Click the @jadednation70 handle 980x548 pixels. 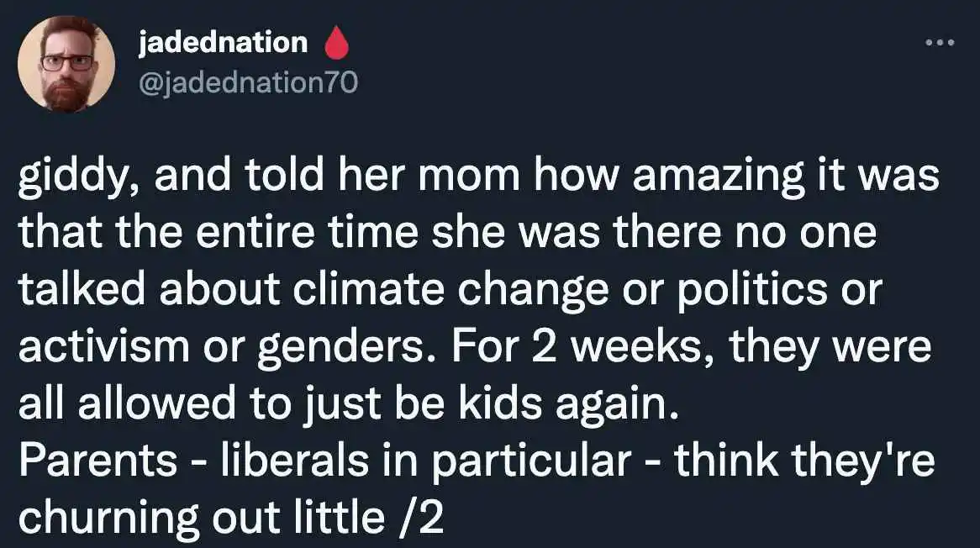248,82
